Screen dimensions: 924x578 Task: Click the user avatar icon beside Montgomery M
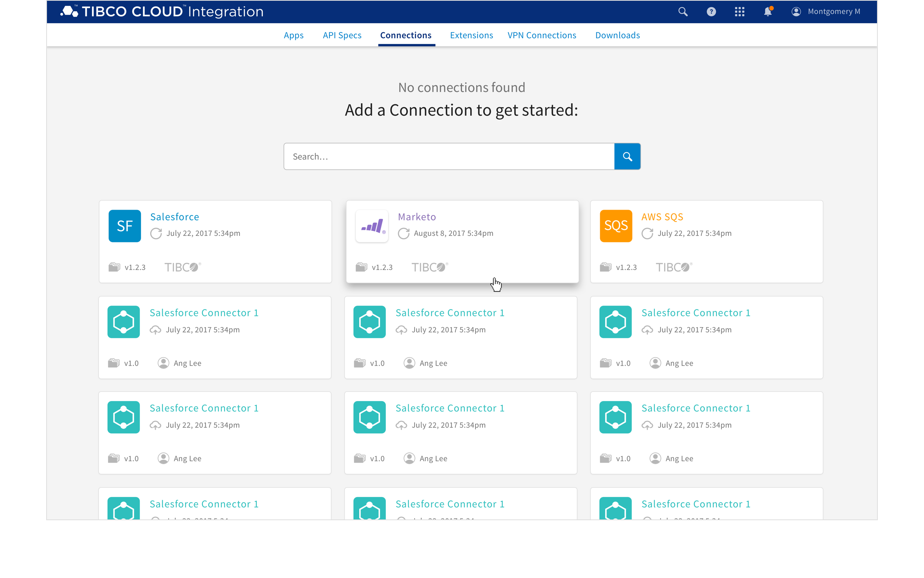coord(796,12)
